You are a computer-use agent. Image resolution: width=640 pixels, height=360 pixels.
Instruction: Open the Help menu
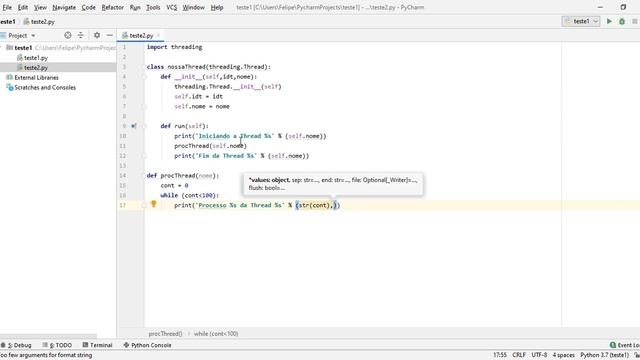point(217,7)
